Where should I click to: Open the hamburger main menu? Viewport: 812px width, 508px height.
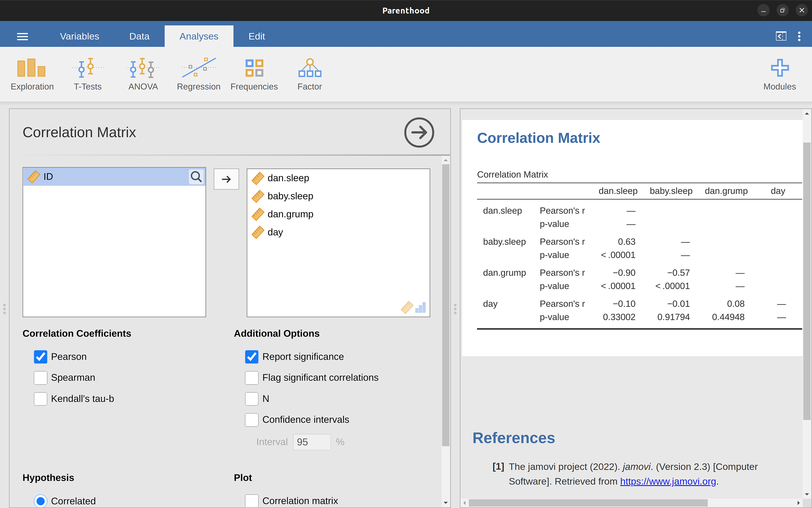tap(23, 36)
